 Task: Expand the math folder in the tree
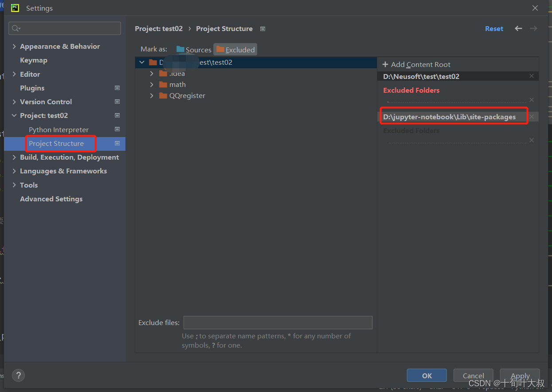(x=152, y=84)
